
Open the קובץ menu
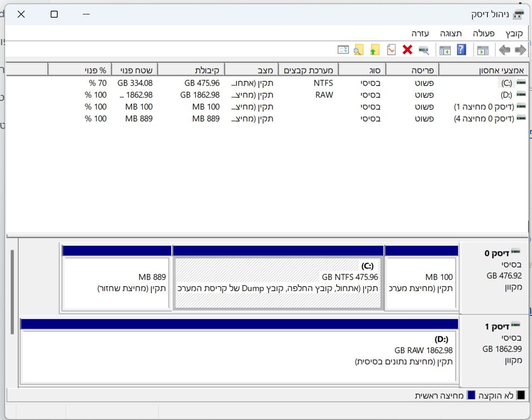(x=514, y=33)
